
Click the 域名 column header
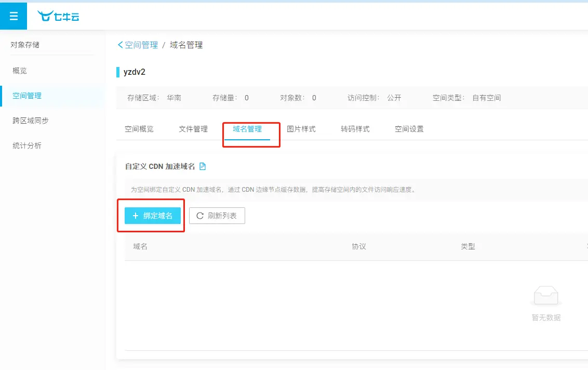tap(140, 246)
